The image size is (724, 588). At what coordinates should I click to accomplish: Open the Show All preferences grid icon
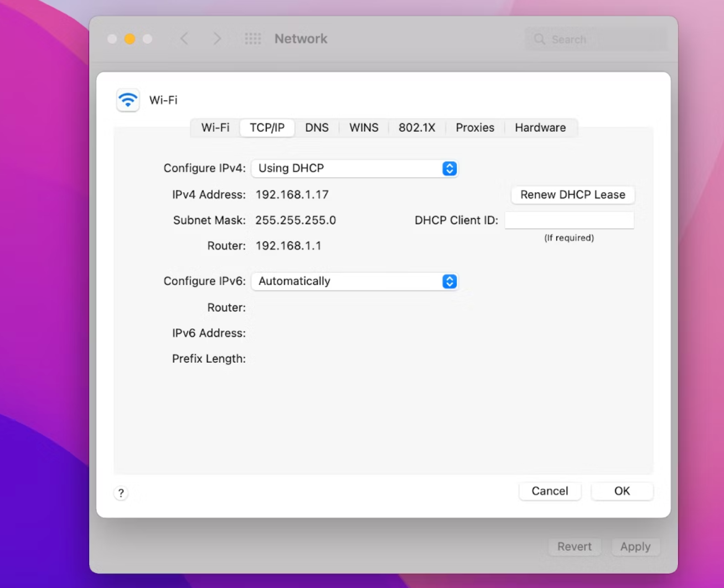(x=253, y=39)
